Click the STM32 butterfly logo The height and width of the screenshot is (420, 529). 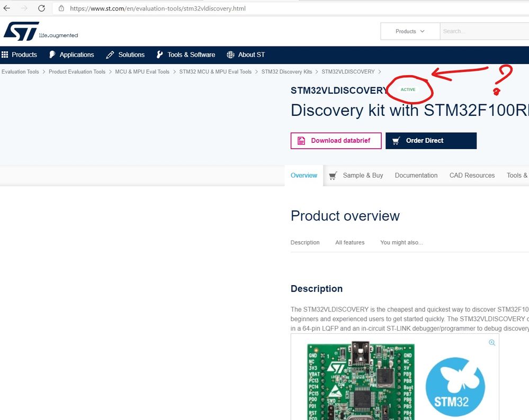[455, 387]
